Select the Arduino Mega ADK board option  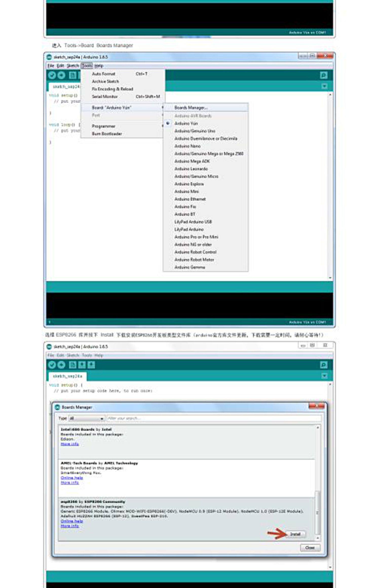coord(192,161)
